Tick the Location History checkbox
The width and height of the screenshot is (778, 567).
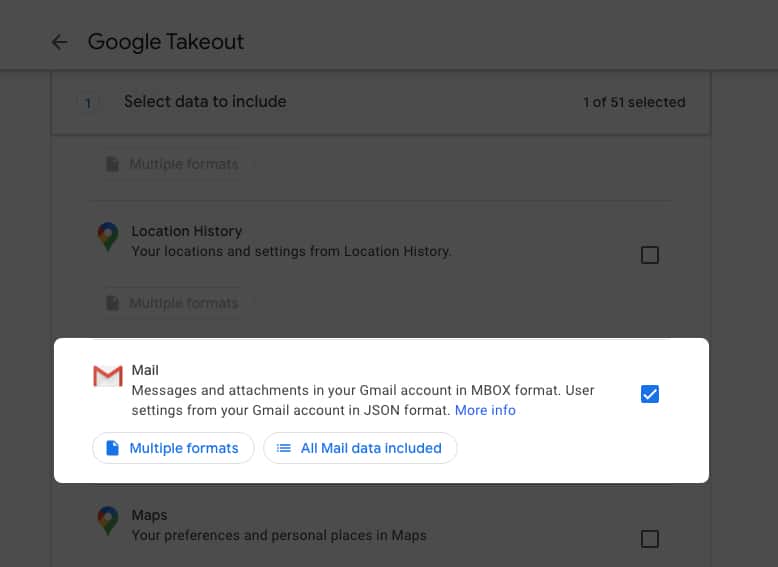coord(649,255)
